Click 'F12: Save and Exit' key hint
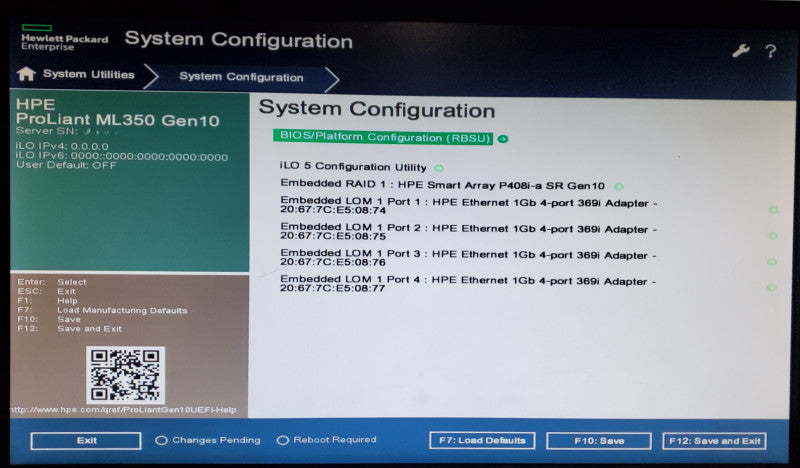 pyautogui.click(x=69, y=329)
